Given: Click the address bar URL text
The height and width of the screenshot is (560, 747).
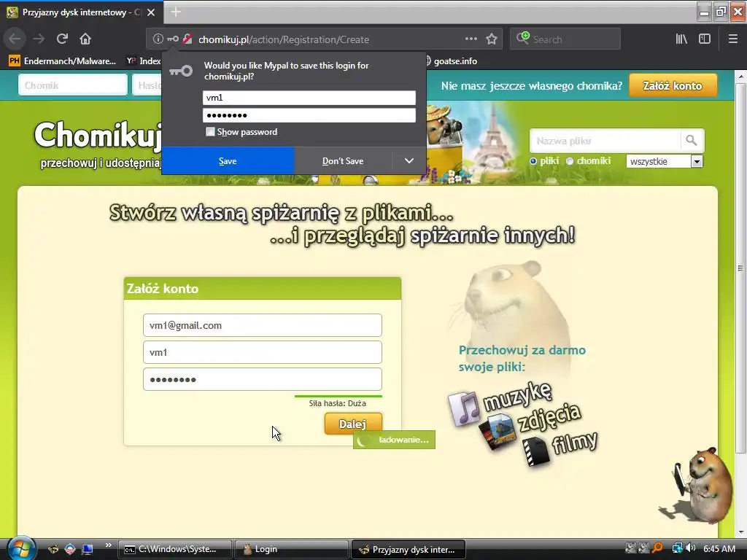Looking at the screenshot, I should (284, 39).
